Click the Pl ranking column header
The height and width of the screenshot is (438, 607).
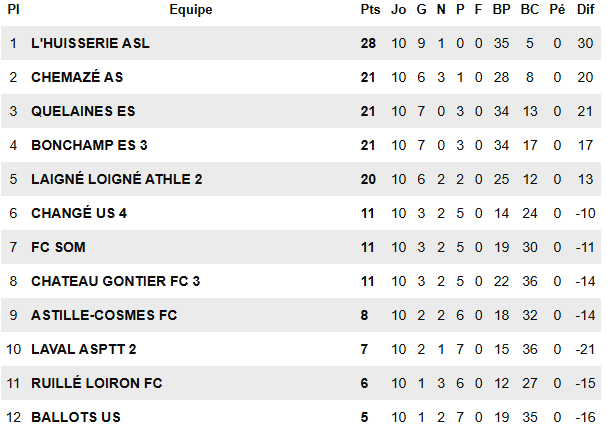13,9
